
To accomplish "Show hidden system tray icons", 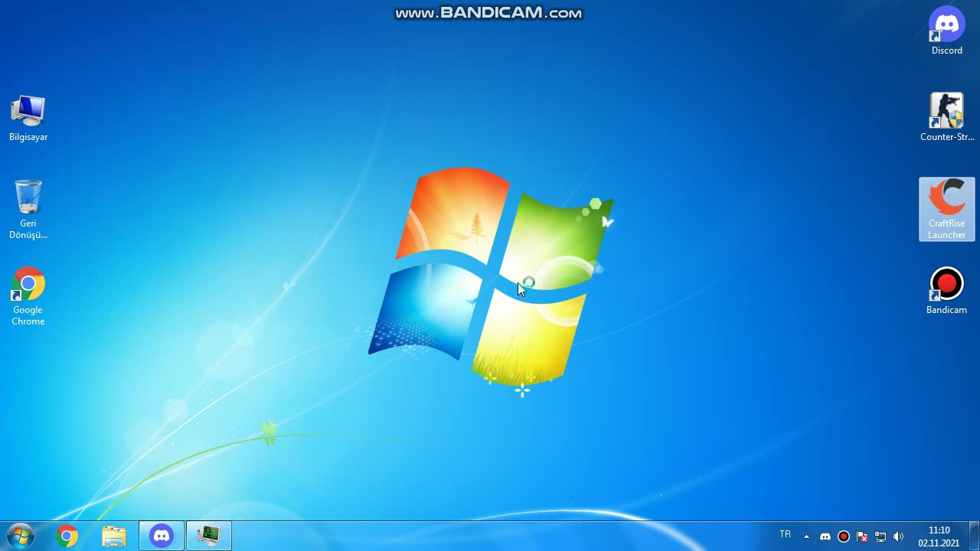I will coord(806,536).
